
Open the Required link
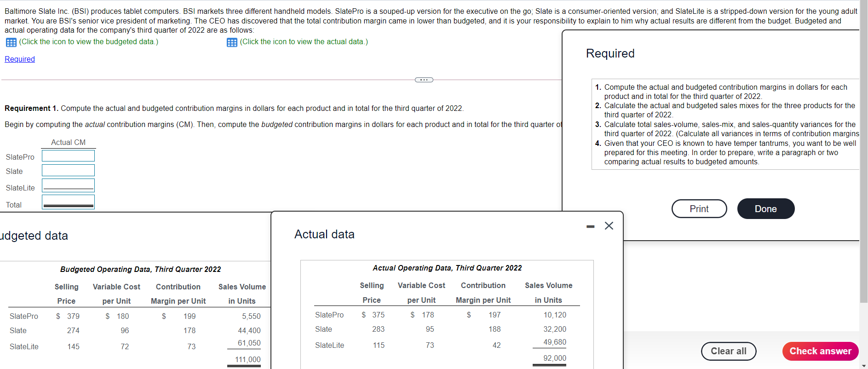coord(20,59)
